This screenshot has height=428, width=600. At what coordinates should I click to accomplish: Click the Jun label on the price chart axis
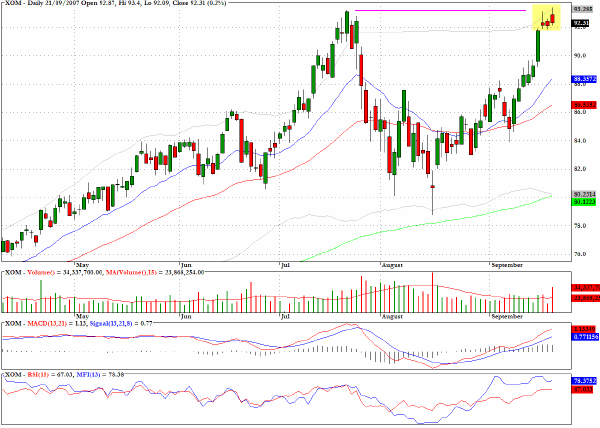click(186, 265)
